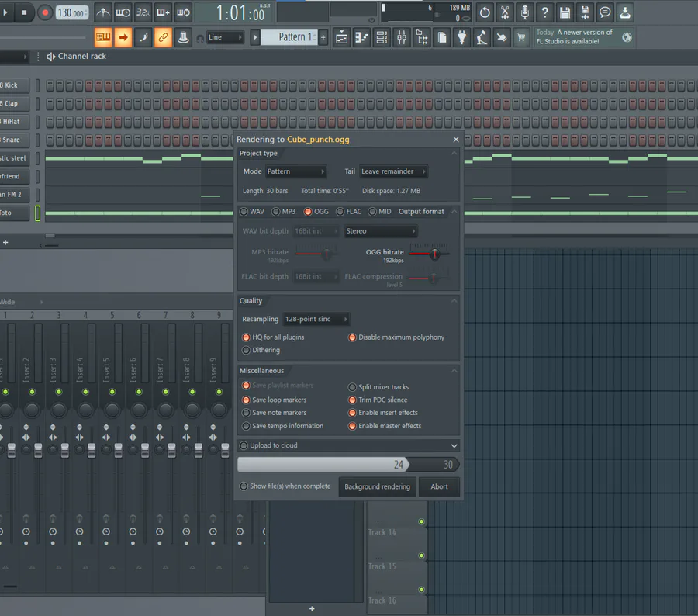
Task: Click the orange arrow auto-scroll icon
Action: [x=123, y=37]
